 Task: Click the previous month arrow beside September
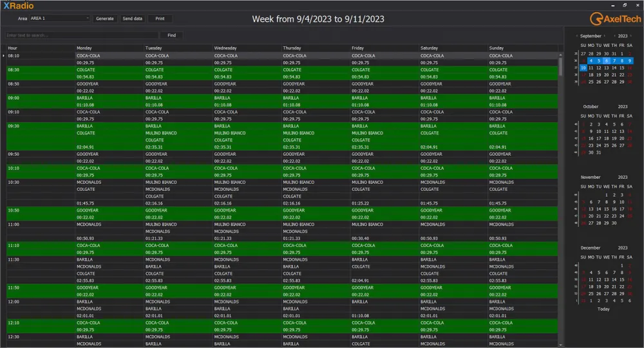(576, 36)
